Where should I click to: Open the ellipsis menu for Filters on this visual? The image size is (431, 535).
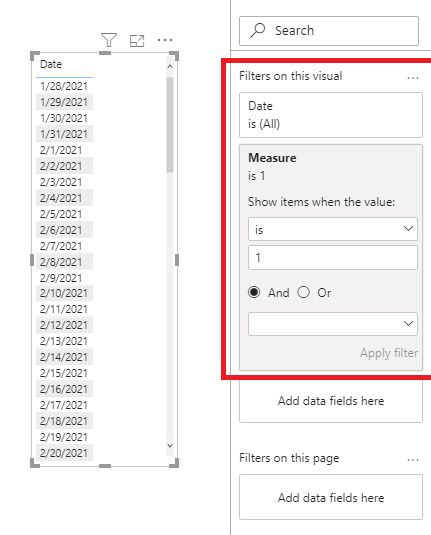click(413, 78)
